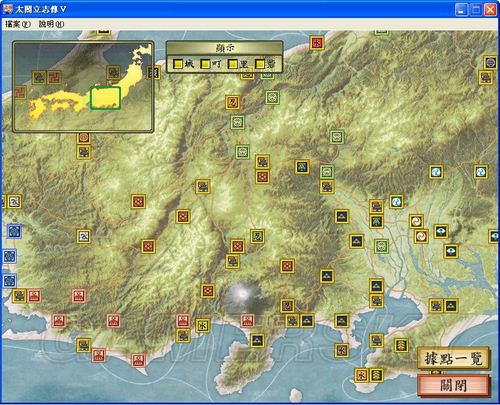
Task: Select rightmost cyan crest icon near right edge
Action: click(481, 172)
